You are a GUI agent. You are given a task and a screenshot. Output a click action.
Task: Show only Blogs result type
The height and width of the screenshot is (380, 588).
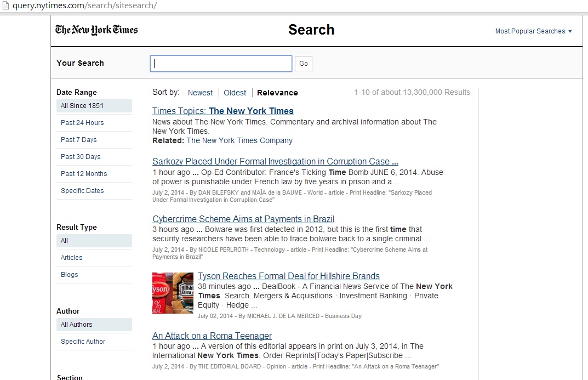point(70,275)
